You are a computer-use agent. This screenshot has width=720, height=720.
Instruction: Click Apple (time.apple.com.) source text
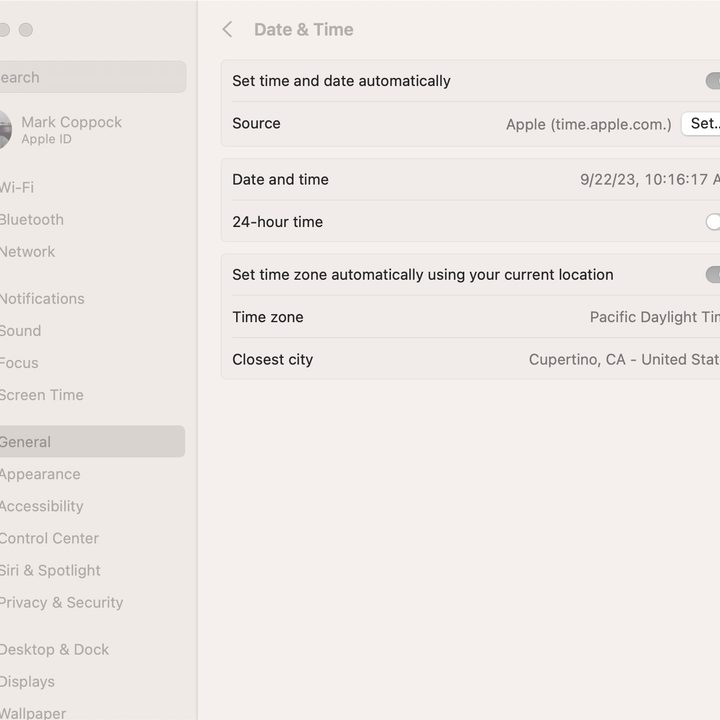pos(589,124)
